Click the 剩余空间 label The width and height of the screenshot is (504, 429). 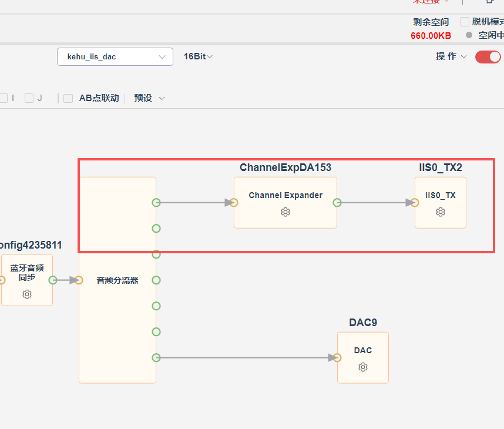click(x=431, y=22)
